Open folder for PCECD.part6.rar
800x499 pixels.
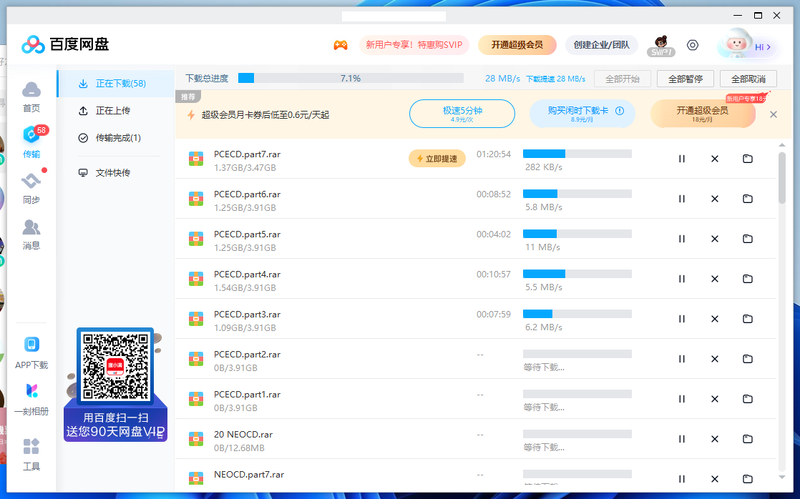pos(747,198)
